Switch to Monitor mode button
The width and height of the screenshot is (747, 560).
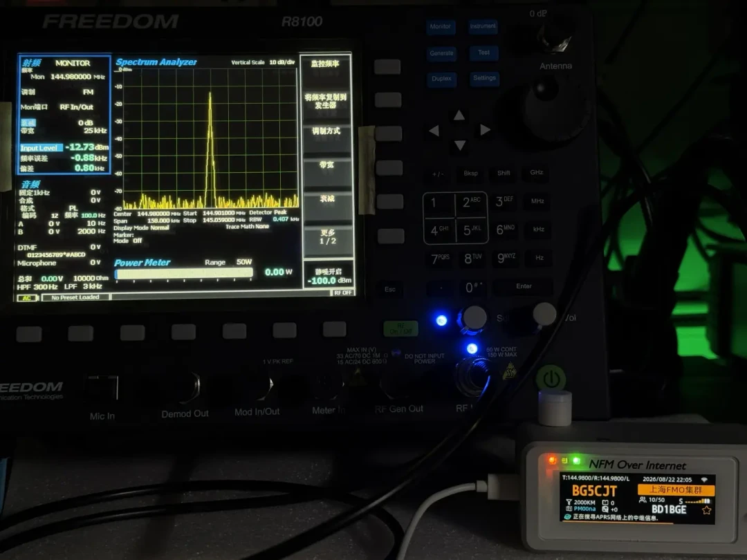[x=440, y=27]
